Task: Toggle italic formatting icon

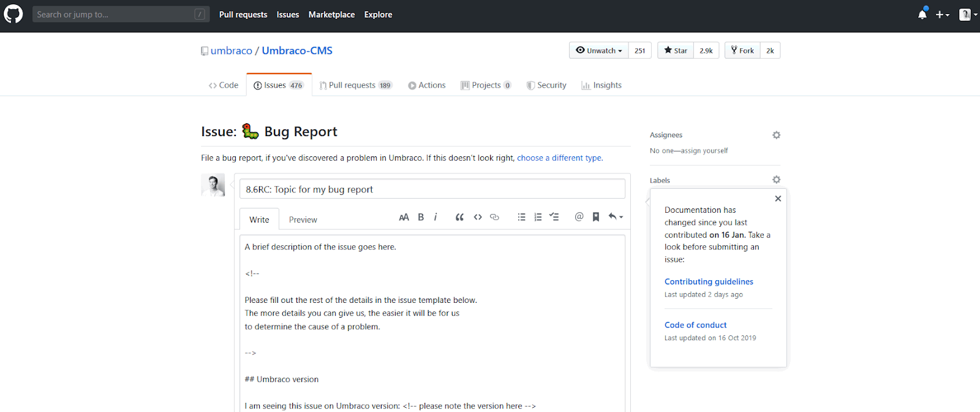Action: point(435,217)
